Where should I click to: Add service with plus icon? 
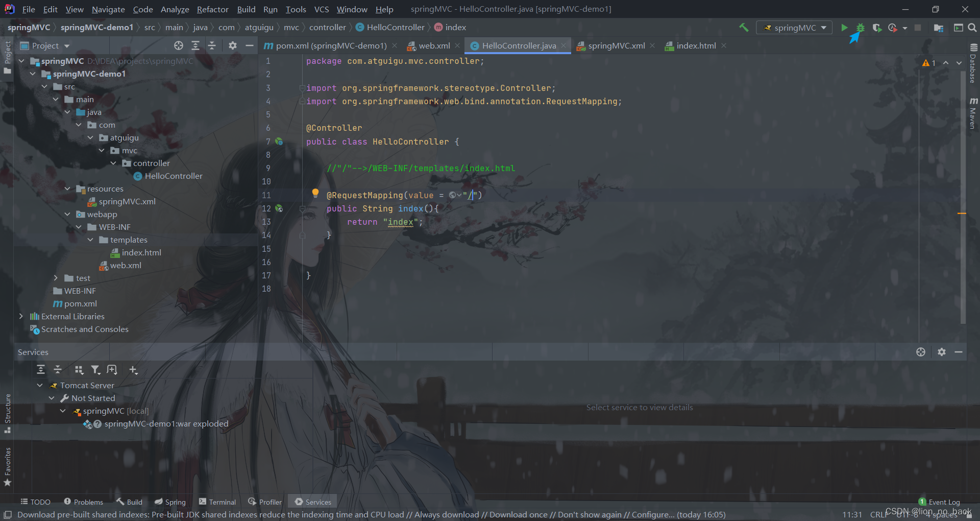[x=133, y=369]
